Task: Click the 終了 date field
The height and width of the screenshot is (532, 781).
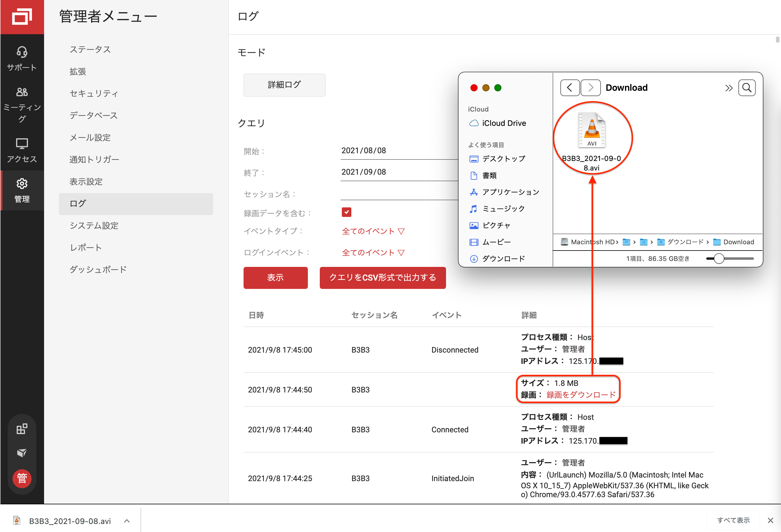Action: click(x=399, y=173)
